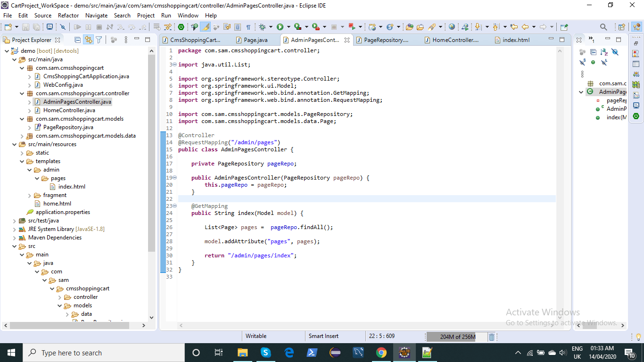Click Collapse All in Project Explorer
644x362 pixels.
coord(78,41)
